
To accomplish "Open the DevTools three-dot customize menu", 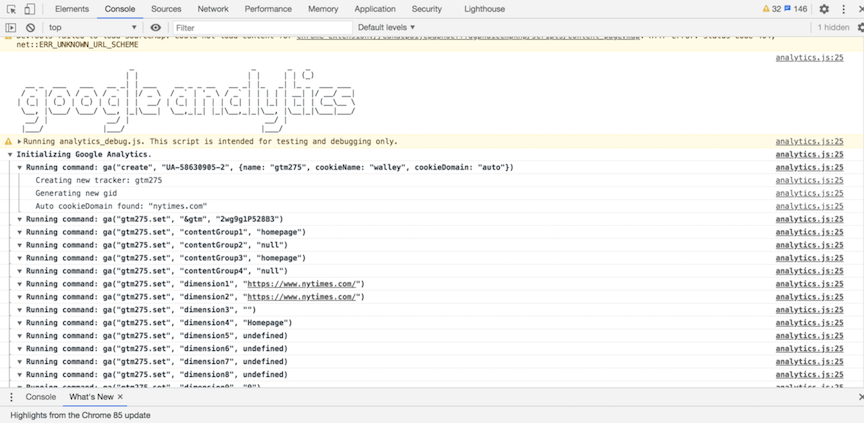I will click(x=844, y=9).
